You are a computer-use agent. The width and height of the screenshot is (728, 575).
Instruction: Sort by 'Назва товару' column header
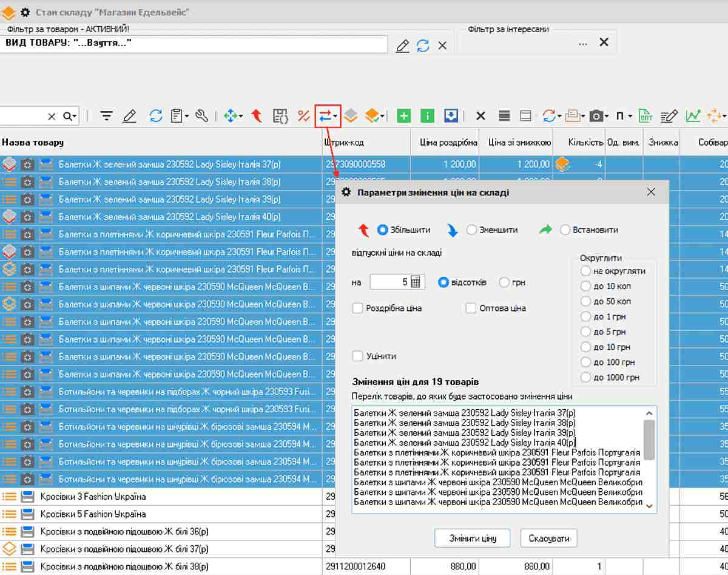pyautogui.click(x=33, y=143)
